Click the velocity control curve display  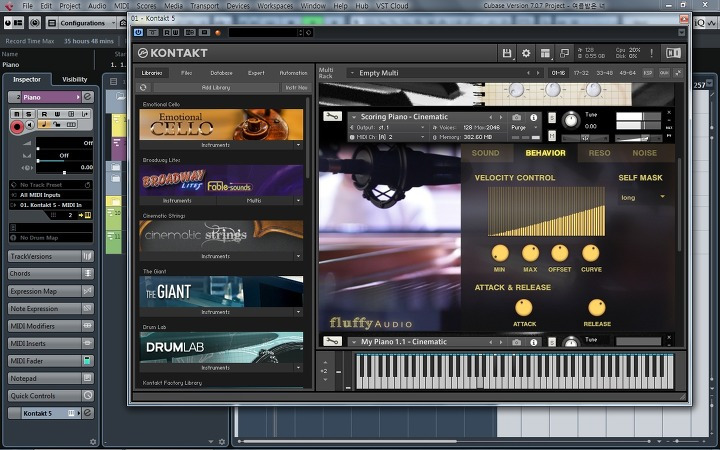click(546, 212)
